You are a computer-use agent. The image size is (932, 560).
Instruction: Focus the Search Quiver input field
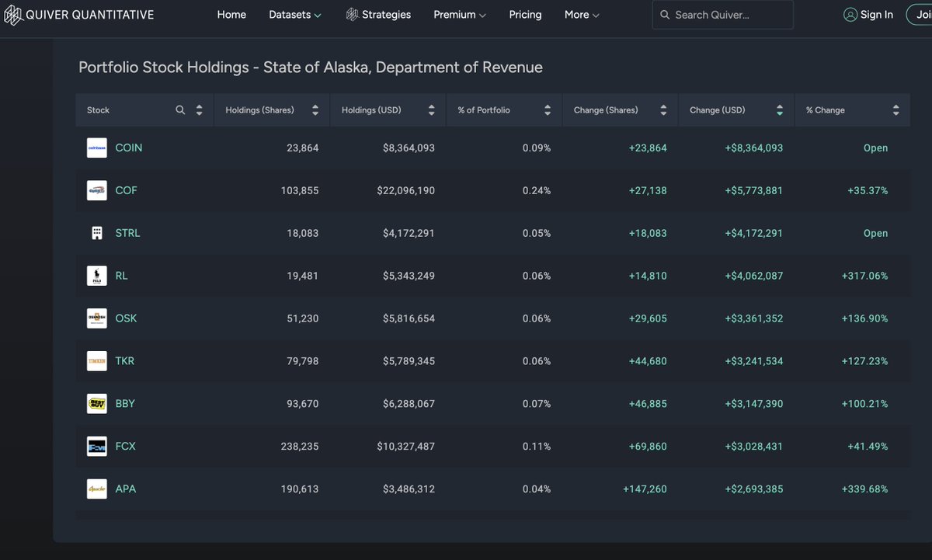[723, 15]
